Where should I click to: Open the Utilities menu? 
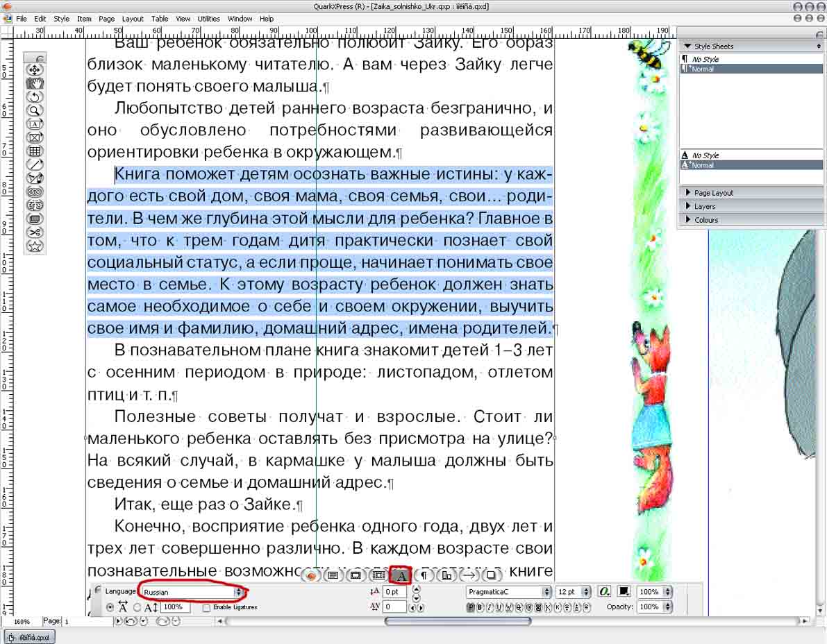coord(209,19)
